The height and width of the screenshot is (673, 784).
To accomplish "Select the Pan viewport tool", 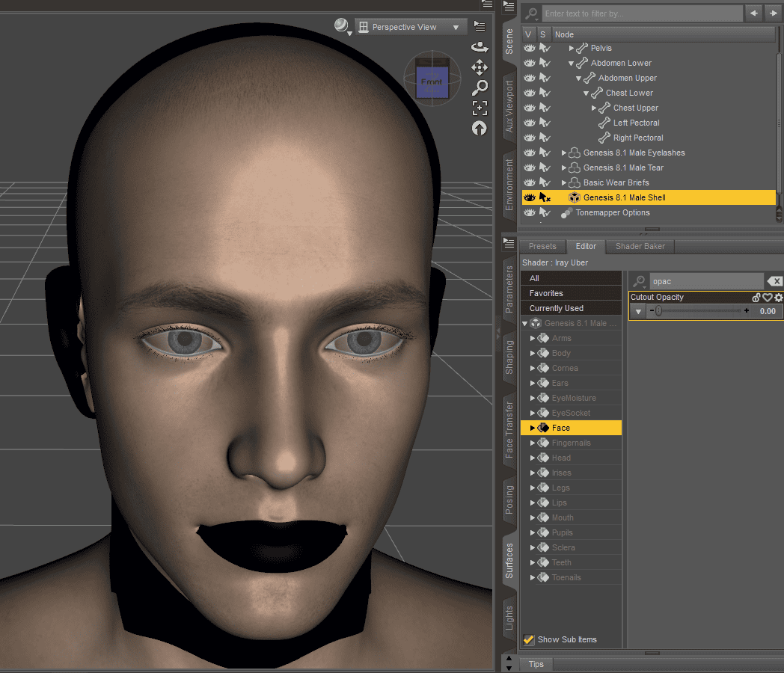I will pos(479,67).
